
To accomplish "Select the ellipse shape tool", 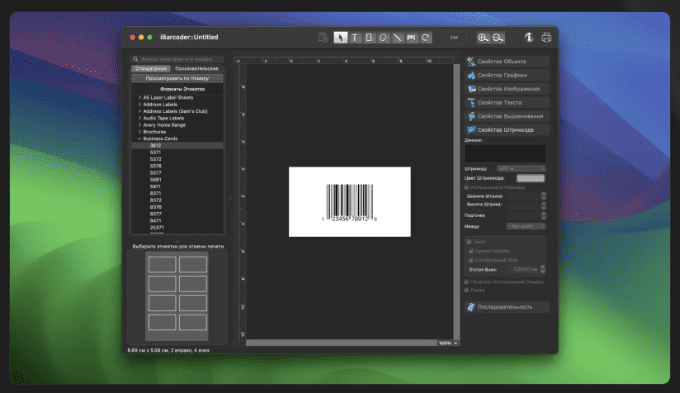I will tap(382, 37).
